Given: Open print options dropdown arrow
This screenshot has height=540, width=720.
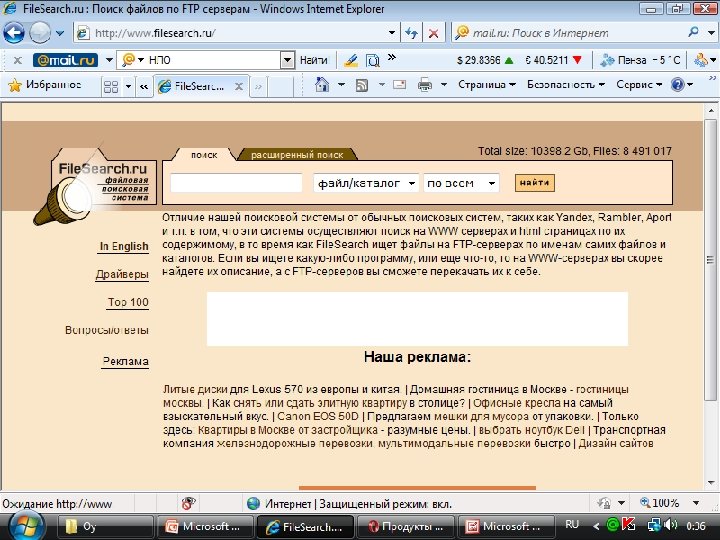Looking at the screenshot, I should tap(444, 85).
